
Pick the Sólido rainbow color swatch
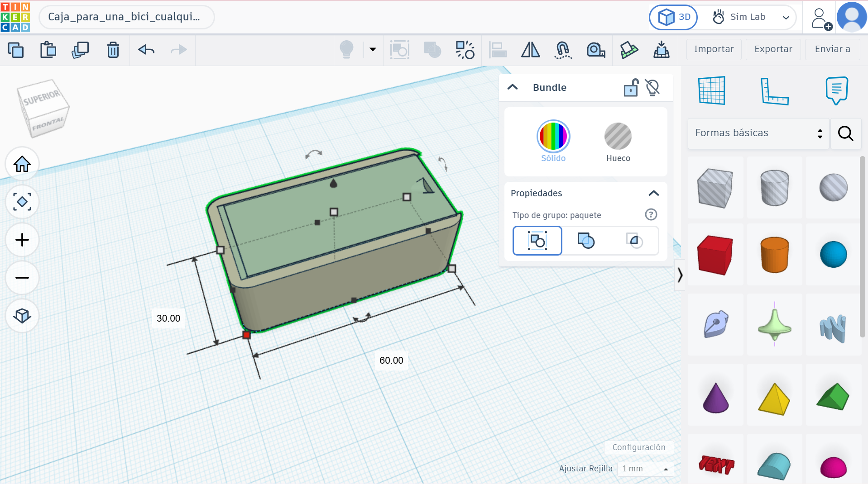(553, 136)
